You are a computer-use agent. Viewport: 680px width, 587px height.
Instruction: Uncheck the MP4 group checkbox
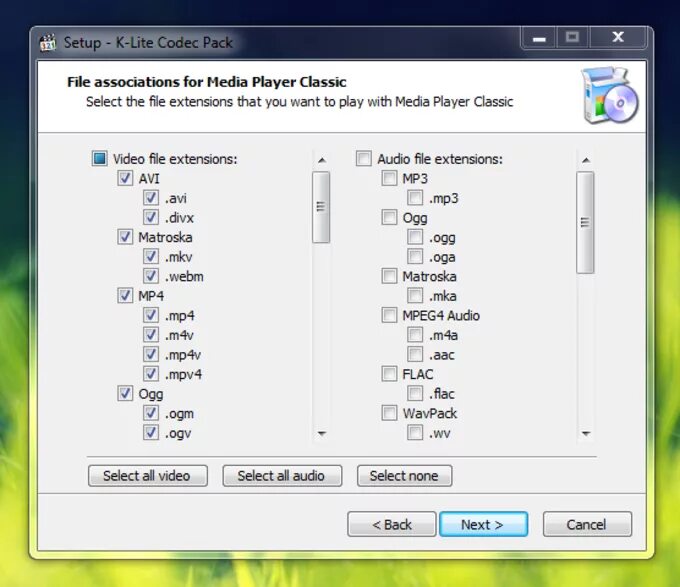point(125,296)
